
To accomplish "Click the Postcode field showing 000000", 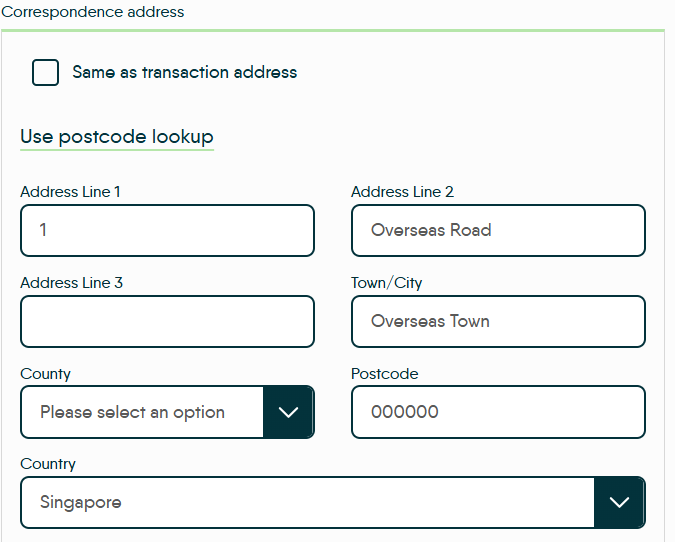I will pos(498,412).
